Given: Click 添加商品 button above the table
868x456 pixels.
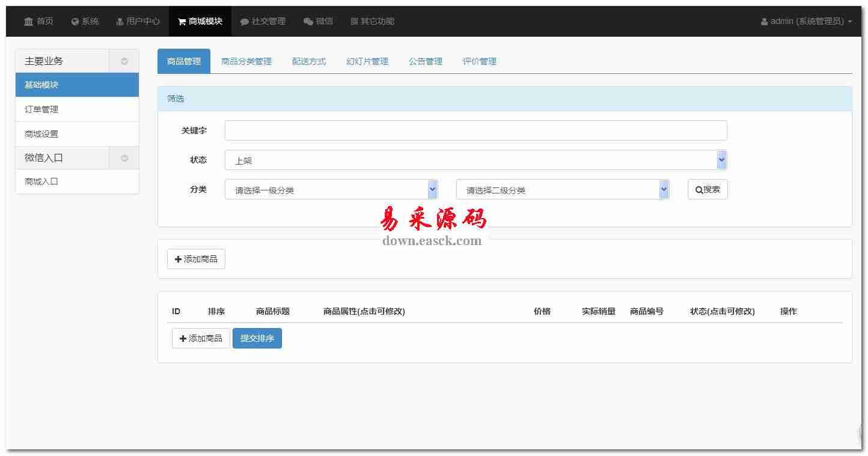Looking at the screenshot, I should [x=196, y=259].
